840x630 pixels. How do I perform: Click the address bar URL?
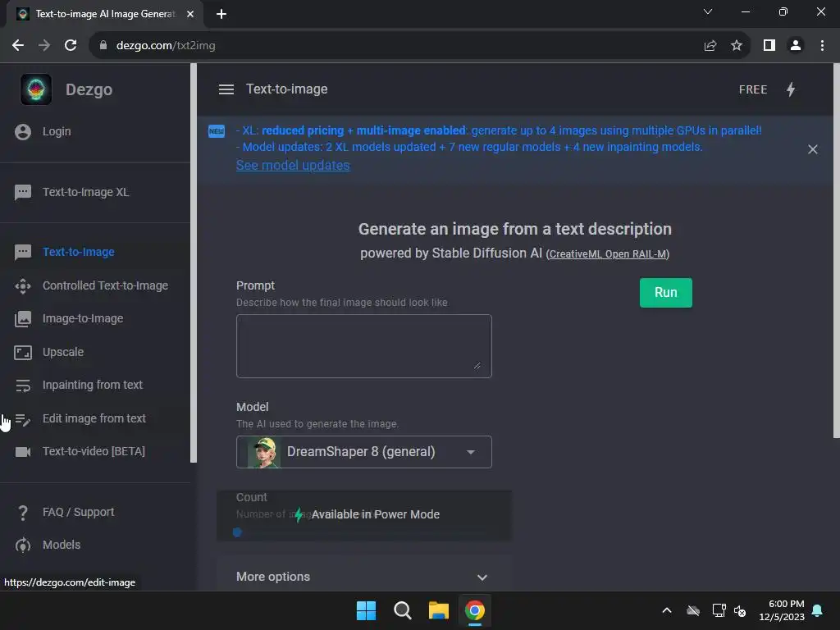click(x=166, y=46)
